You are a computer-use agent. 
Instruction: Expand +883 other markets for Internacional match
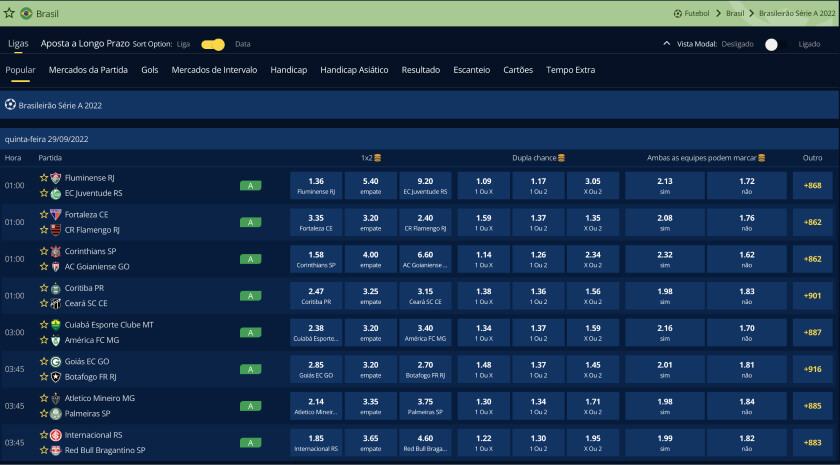(x=812, y=442)
